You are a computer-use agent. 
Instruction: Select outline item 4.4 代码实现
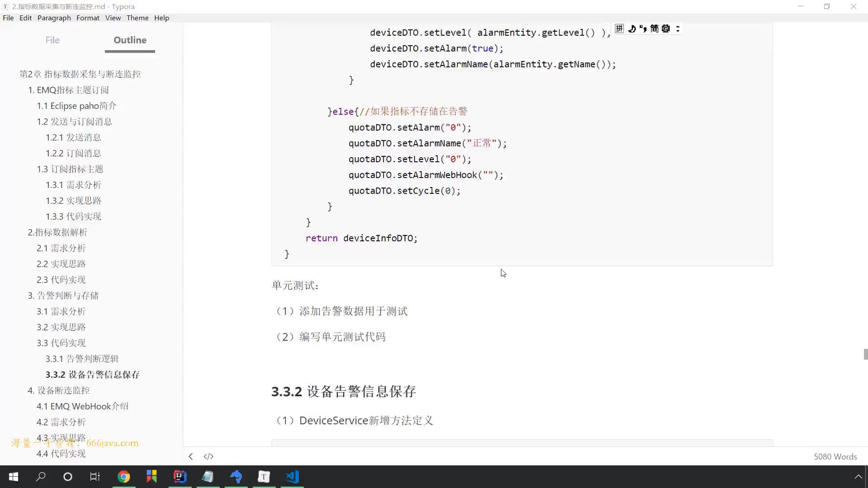61,454
